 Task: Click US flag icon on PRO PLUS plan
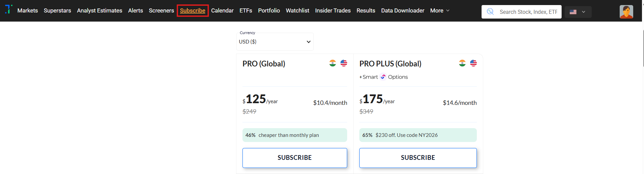(473, 63)
